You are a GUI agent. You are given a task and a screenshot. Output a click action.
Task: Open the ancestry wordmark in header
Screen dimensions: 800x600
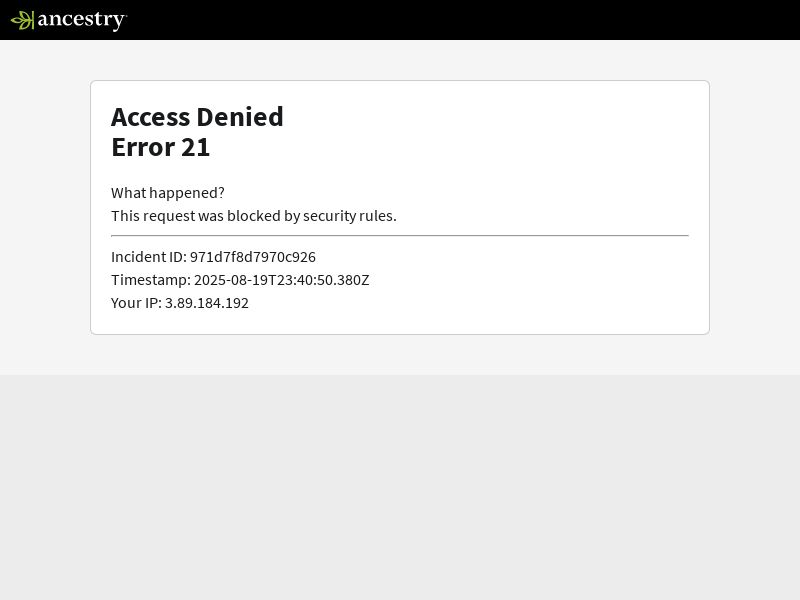[x=82, y=20]
